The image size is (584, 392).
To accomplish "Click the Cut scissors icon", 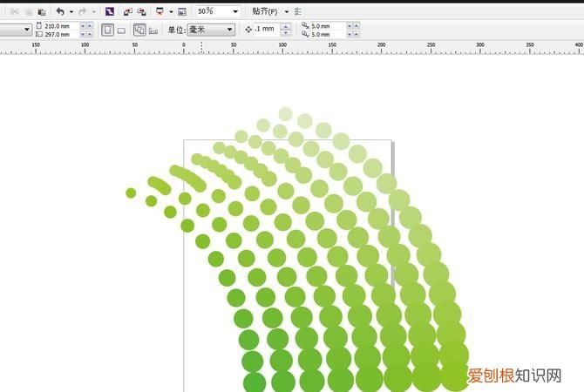I will (15, 11).
